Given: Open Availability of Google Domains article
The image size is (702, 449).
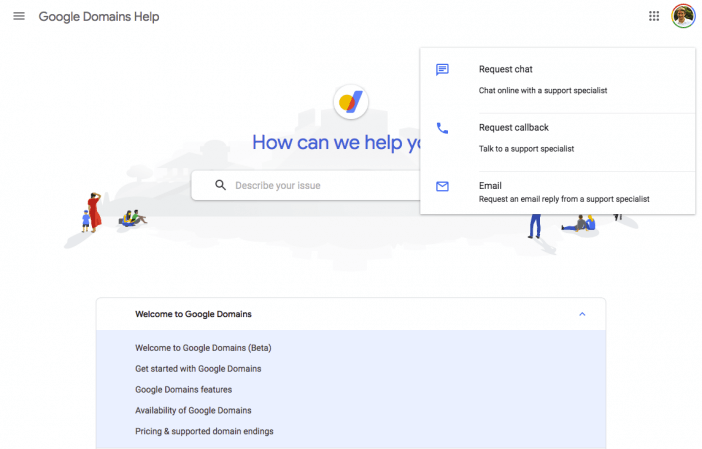Looking at the screenshot, I should point(193,411).
